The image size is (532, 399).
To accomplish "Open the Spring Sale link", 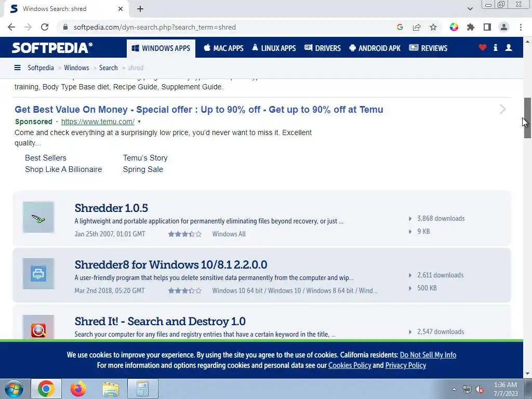I will [143, 169].
